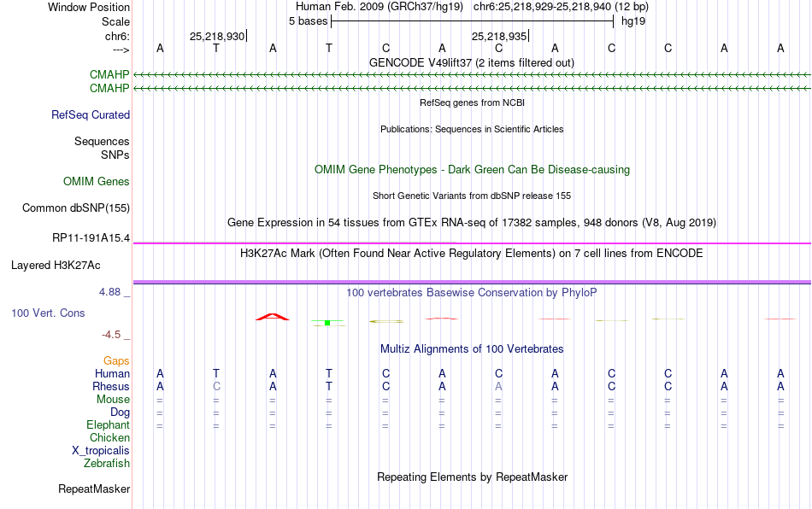Click the Zebrafish species row label
The height and width of the screenshot is (509, 812).
(107, 464)
